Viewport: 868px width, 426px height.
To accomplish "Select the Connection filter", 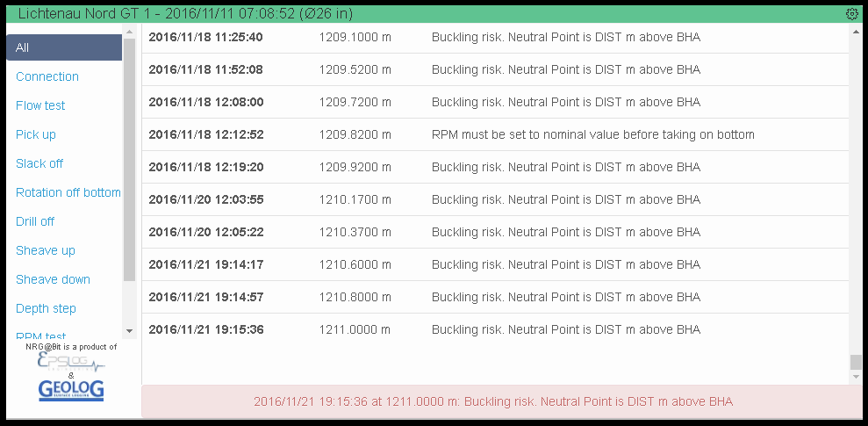I will point(47,76).
